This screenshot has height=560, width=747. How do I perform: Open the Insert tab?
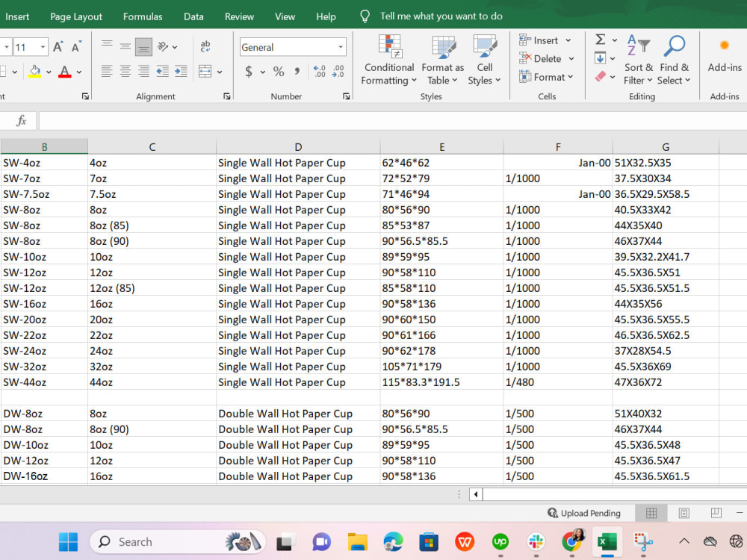click(17, 16)
